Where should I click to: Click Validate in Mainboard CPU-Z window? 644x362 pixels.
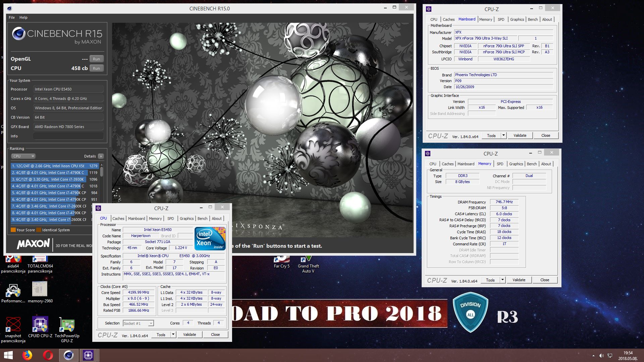[x=520, y=135]
